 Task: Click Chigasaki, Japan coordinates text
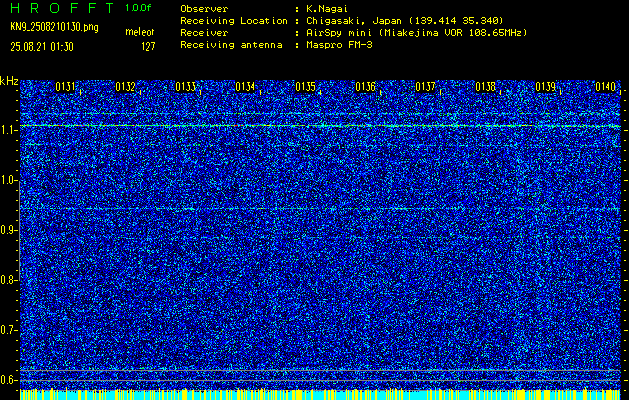click(405, 21)
